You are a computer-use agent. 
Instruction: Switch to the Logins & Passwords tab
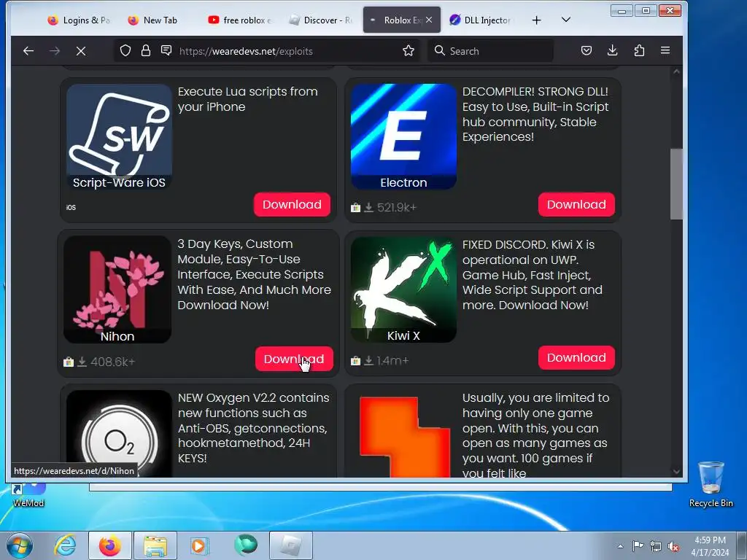click(x=79, y=20)
